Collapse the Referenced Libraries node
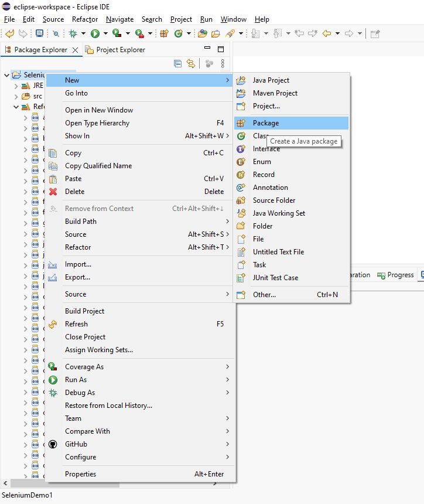 16,107
